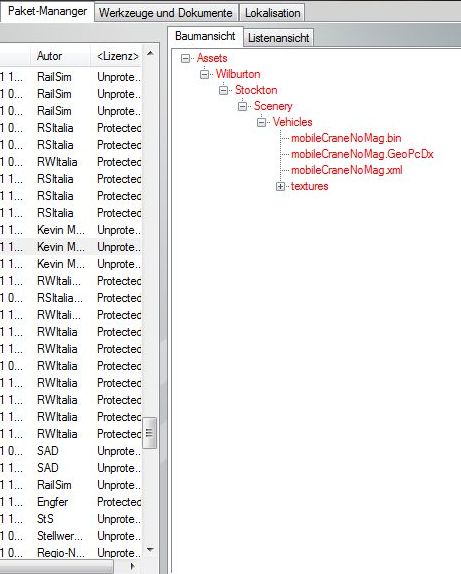Click the horizontal scroll right arrow
The height and width of the screenshot is (574, 461).
(133, 566)
